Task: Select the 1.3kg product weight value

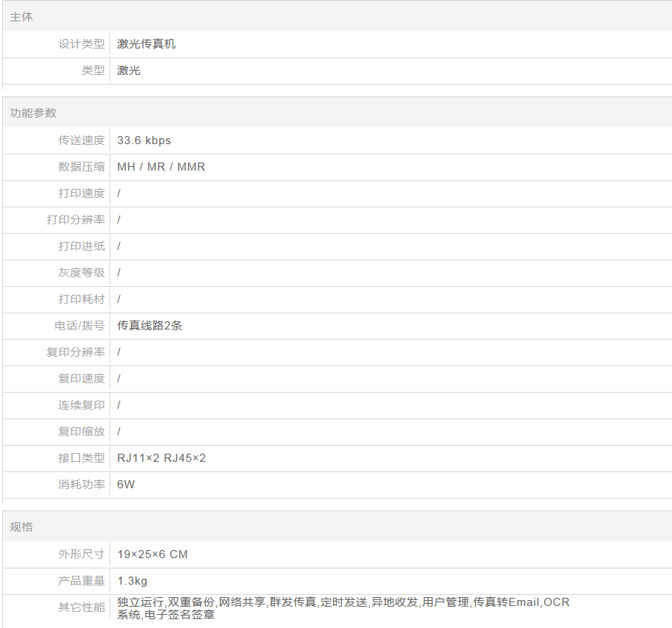Action: coord(132,581)
